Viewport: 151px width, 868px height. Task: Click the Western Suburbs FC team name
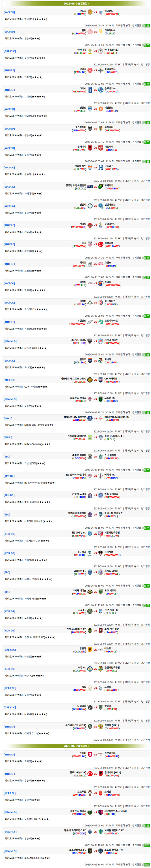click(x=116, y=417)
